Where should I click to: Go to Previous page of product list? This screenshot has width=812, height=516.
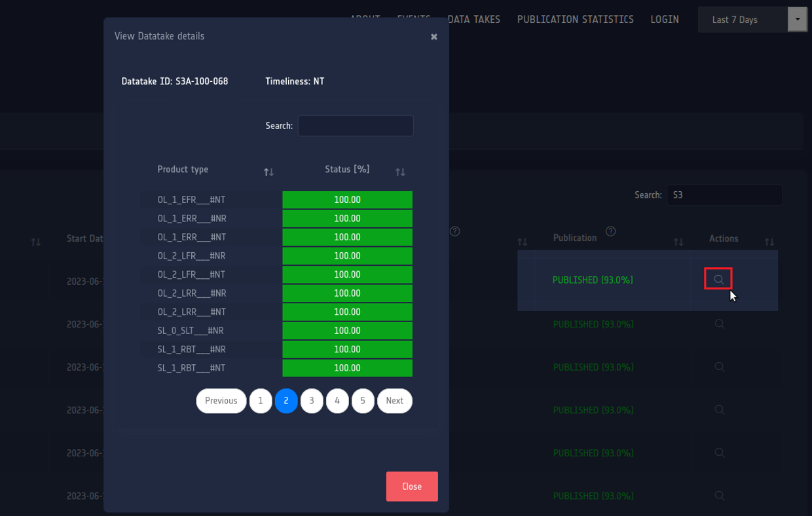221,401
